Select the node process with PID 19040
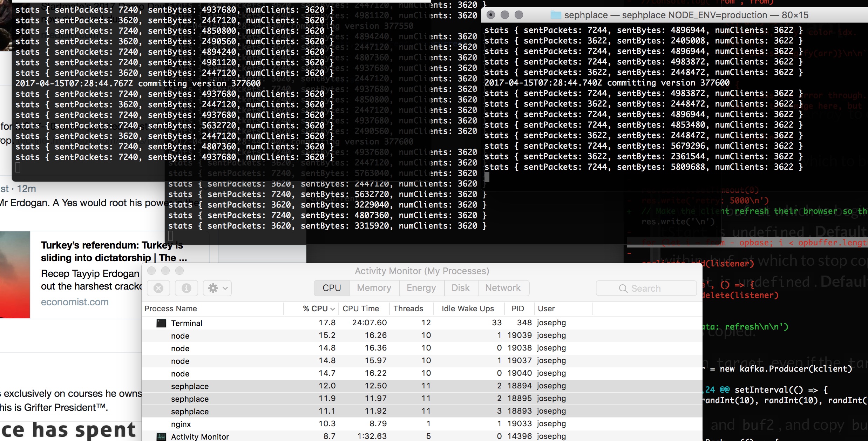The image size is (868, 441). 422,373
